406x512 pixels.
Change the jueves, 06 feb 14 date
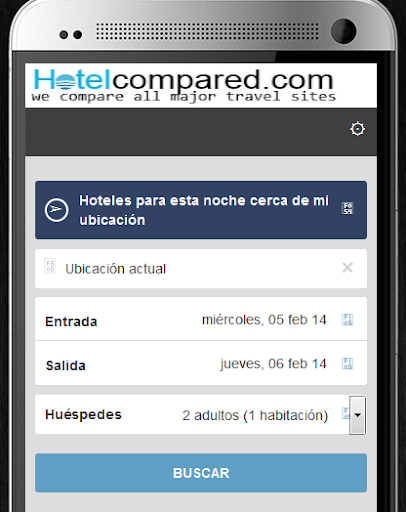[273, 364]
